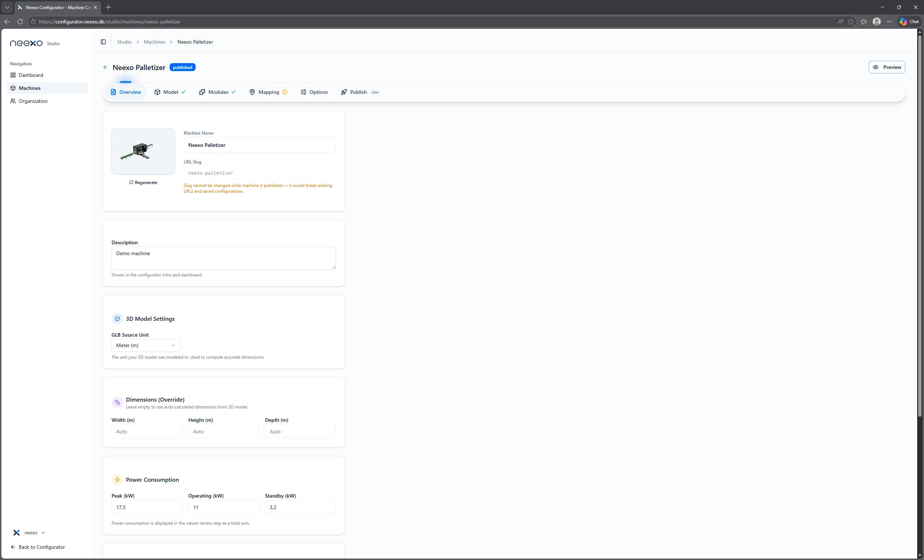
Task: Click the URL Slug field
Action: 260,173
